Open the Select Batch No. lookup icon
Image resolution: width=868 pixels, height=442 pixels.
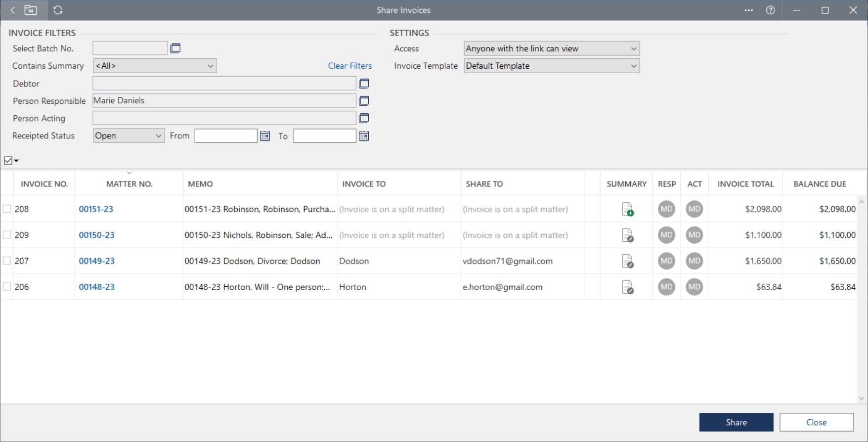coord(175,48)
